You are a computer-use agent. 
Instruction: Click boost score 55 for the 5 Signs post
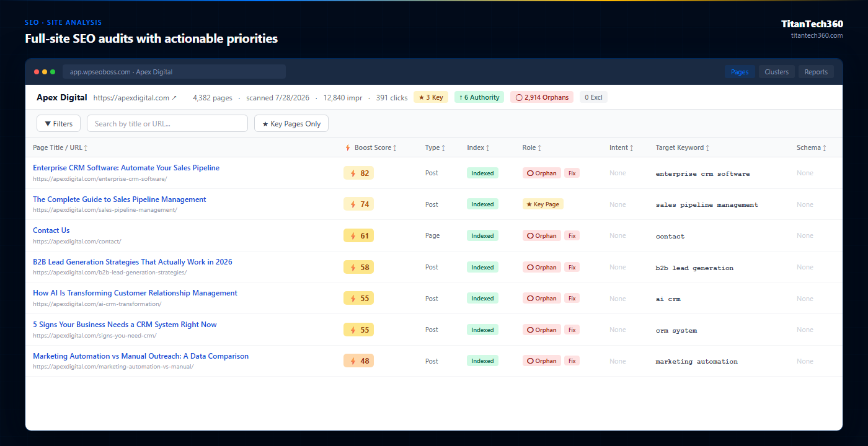[x=359, y=330]
